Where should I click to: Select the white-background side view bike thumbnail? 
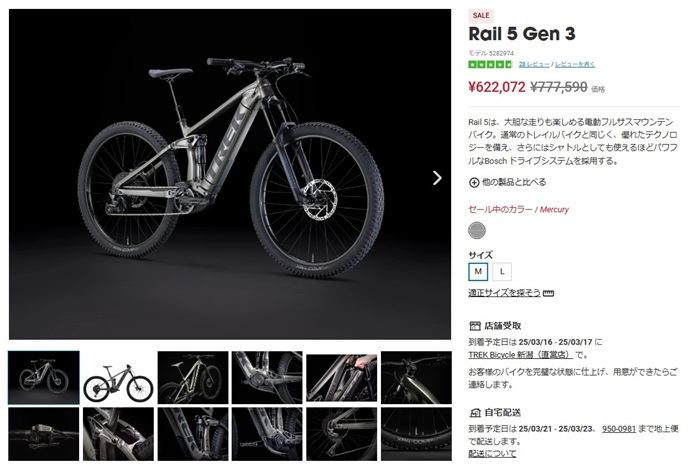(x=118, y=378)
